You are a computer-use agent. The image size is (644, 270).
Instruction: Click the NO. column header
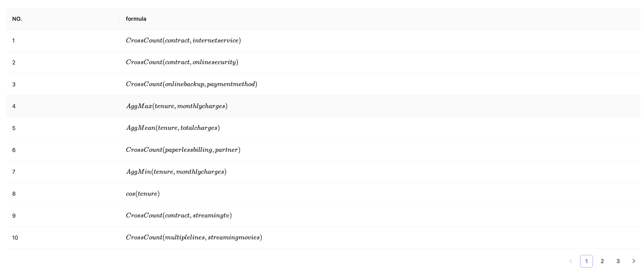tap(17, 19)
